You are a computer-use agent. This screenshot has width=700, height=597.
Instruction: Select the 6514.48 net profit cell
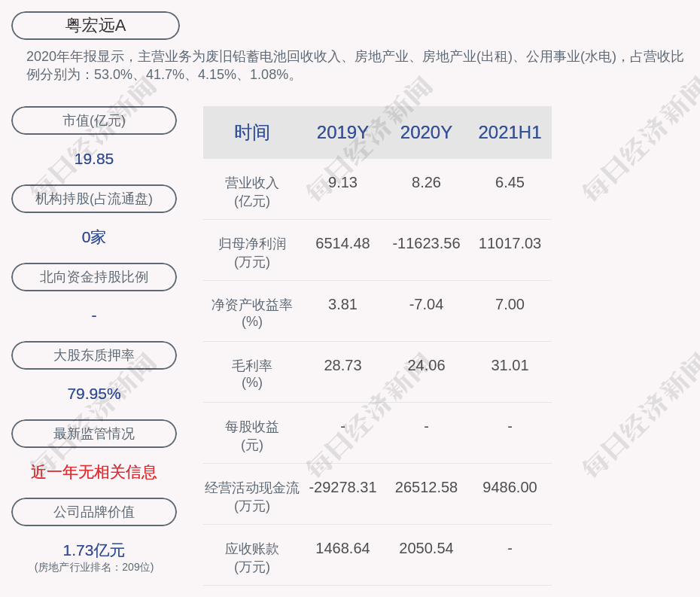pyautogui.click(x=342, y=243)
